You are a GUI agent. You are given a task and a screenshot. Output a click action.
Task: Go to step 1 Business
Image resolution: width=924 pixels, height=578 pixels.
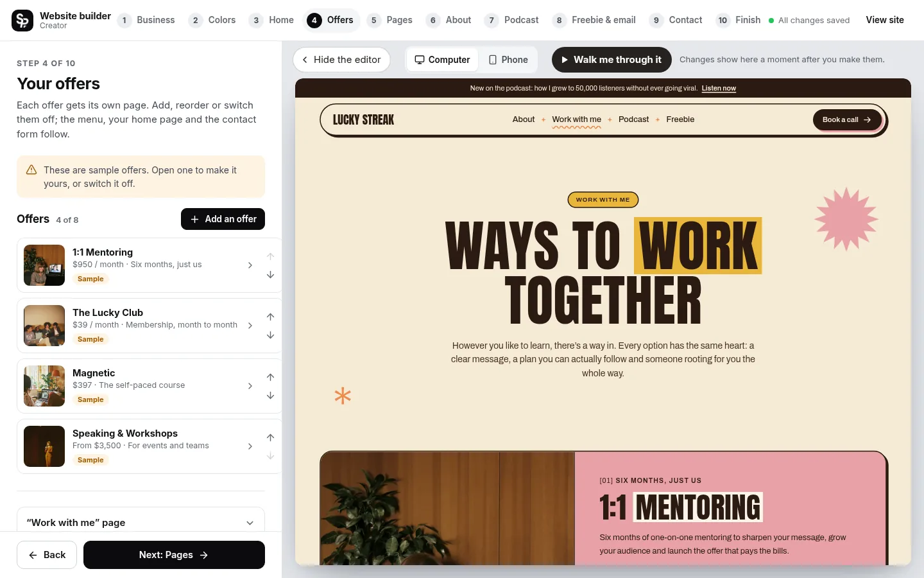click(x=147, y=21)
